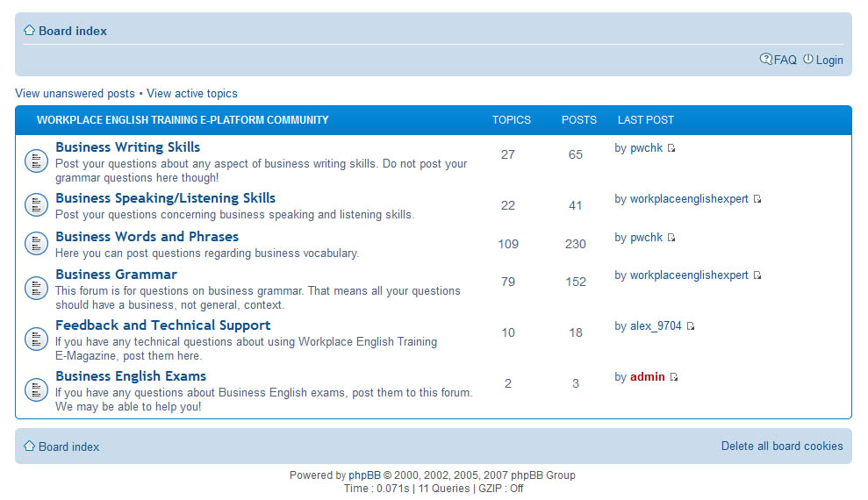Viewport: 868px width, 500px height.
Task: Open the bottom Board index link
Action: point(68,446)
